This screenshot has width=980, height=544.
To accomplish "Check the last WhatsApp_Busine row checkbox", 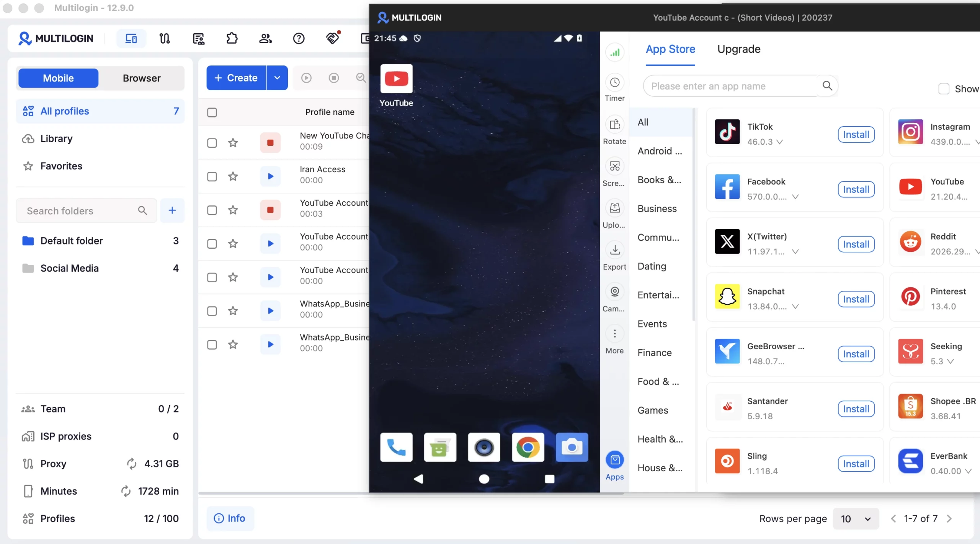I will (212, 344).
